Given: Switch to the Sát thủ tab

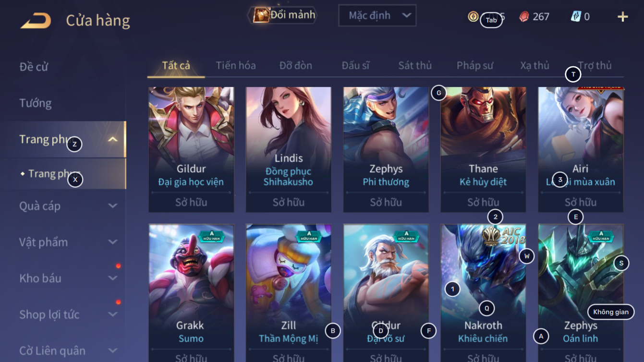Looking at the screenshot, I should 415,65.
